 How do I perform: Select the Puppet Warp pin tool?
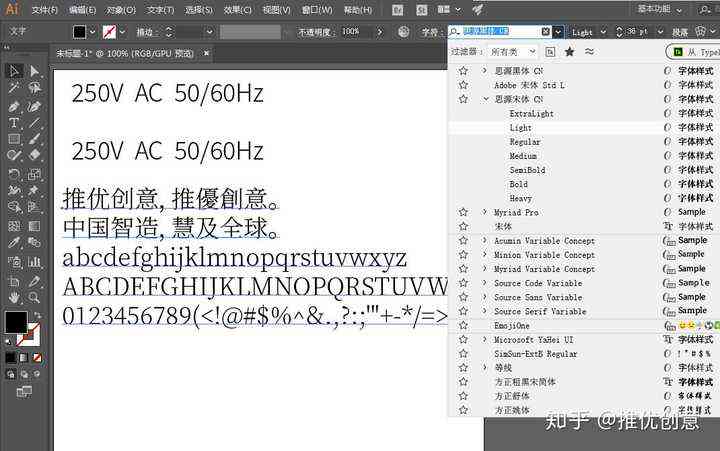tap(34, 190)
